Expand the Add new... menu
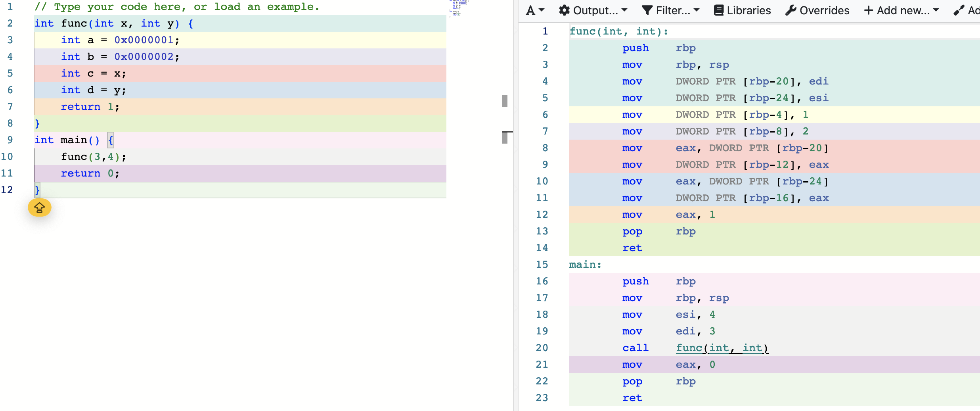This screenshot has width=980, height=411. pyautogui.click(x=902, y=11)
